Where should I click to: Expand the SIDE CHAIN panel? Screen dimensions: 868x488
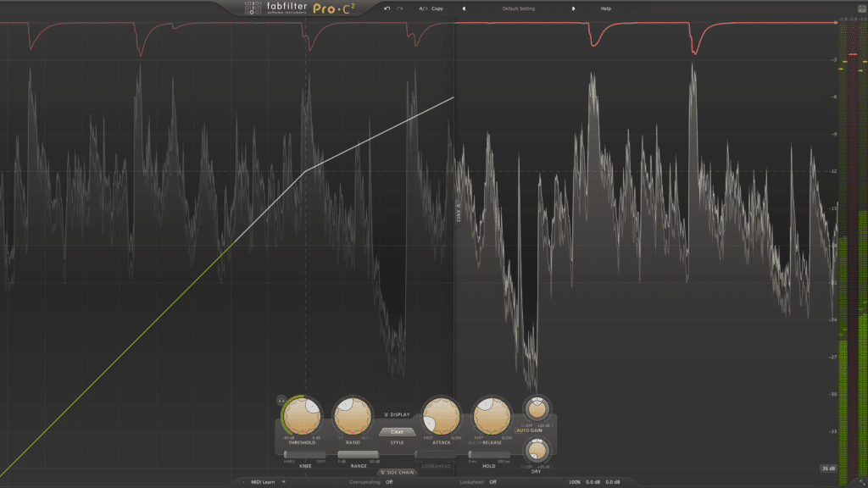point(398,473)
